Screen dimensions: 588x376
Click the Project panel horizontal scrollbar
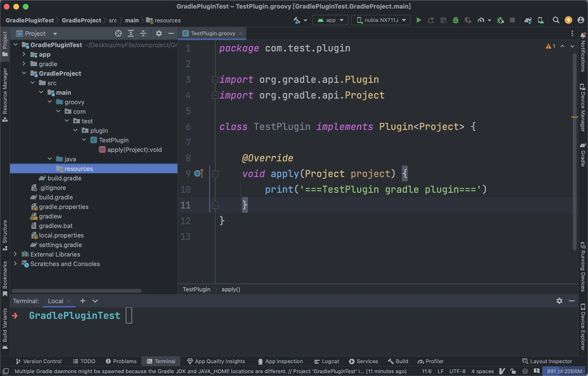76,291
